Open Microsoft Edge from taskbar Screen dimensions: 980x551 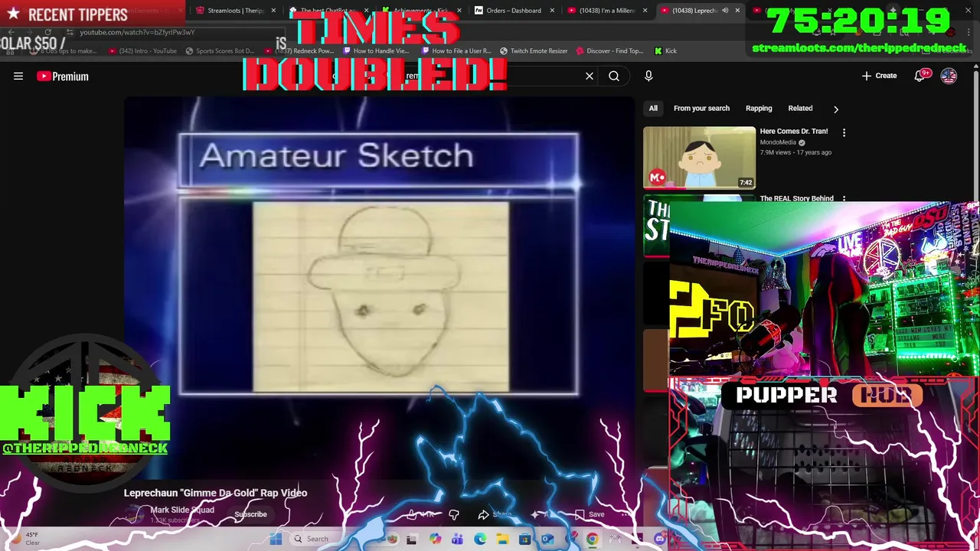480,539
